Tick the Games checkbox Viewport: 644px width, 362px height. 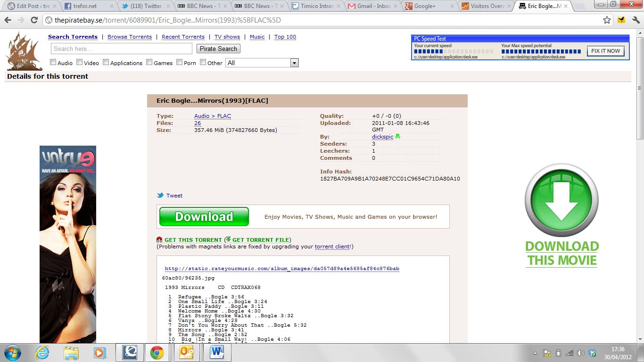tap(149, 62)
